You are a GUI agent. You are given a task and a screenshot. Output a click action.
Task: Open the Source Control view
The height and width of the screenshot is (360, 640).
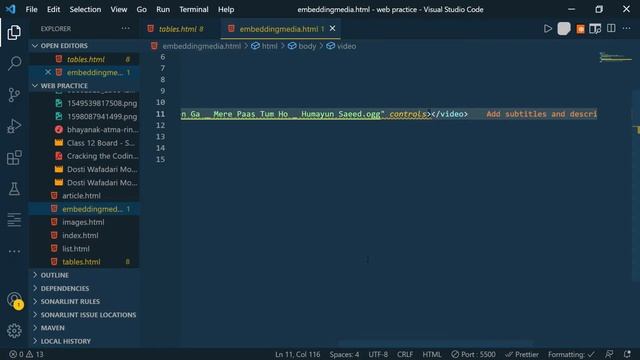click(14, 95)
